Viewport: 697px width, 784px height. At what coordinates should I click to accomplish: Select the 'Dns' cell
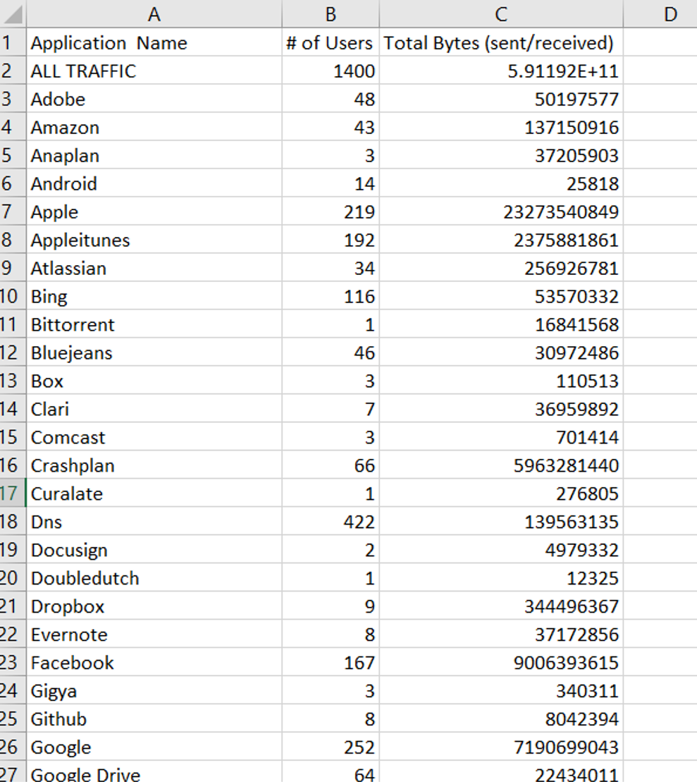[x=154, y=522]
